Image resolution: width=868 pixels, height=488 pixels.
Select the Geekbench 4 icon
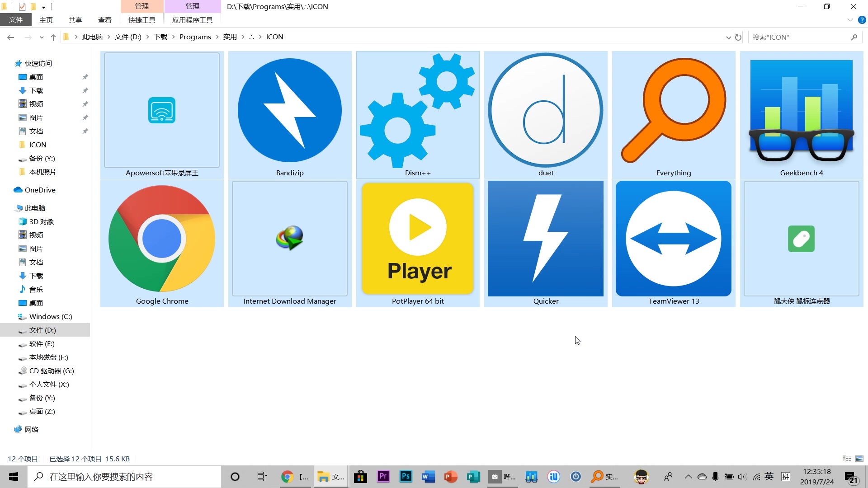point(802,115)
